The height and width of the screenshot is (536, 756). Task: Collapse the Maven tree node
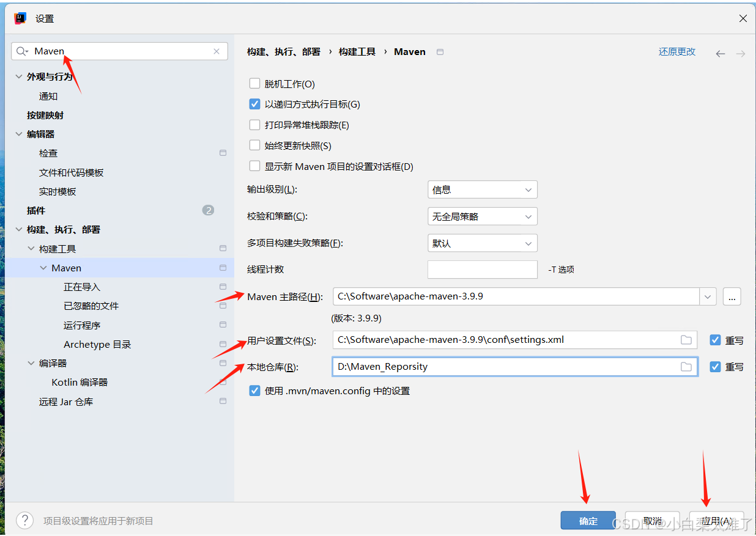(43, 268)
